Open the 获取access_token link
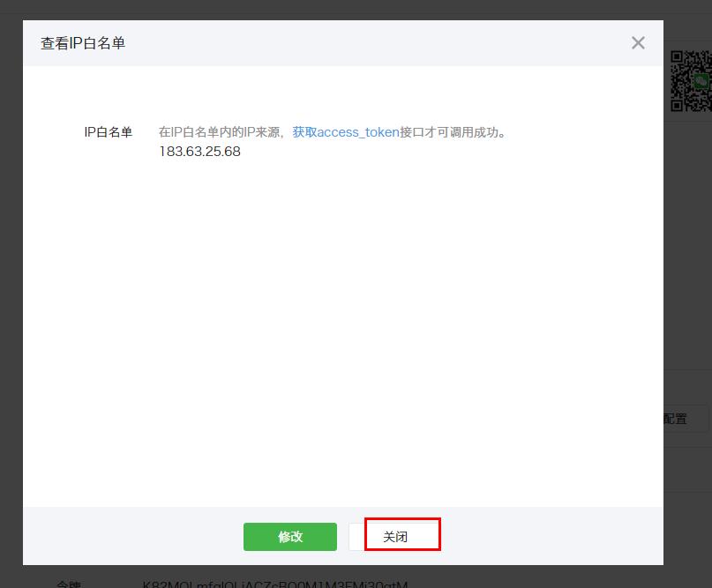 pos(346,132)
